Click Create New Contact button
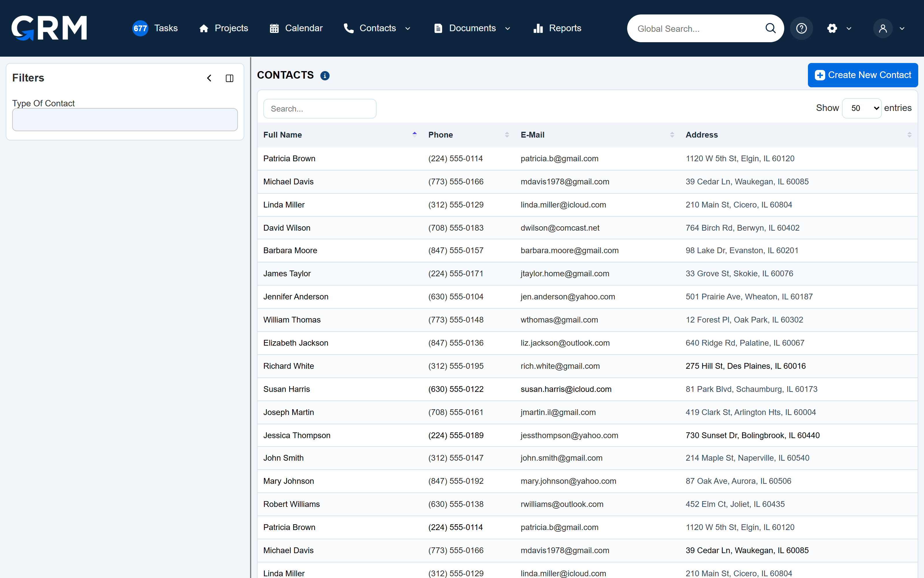The width and height of the screenshot is (924, 578). point(863,75)
